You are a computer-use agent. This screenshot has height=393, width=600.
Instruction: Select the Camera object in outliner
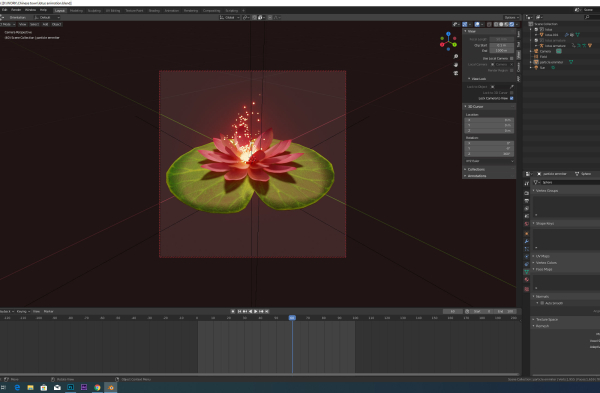coord(545,51)
